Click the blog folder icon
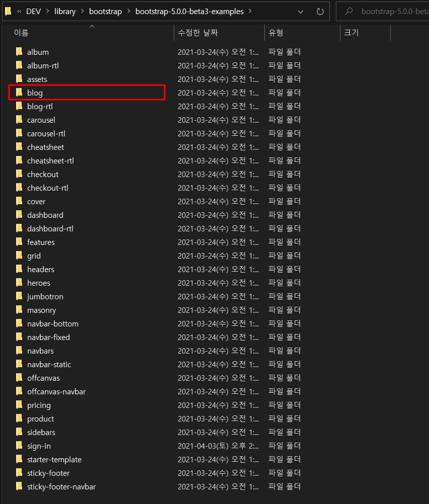The height and width of the screenshot is (504, 429). coord(19,93)
